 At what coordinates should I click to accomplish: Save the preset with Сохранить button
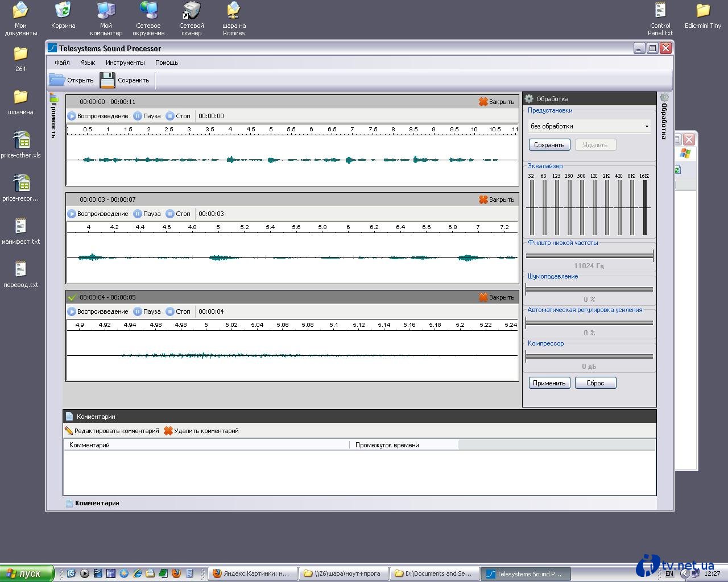coord(549,145)
